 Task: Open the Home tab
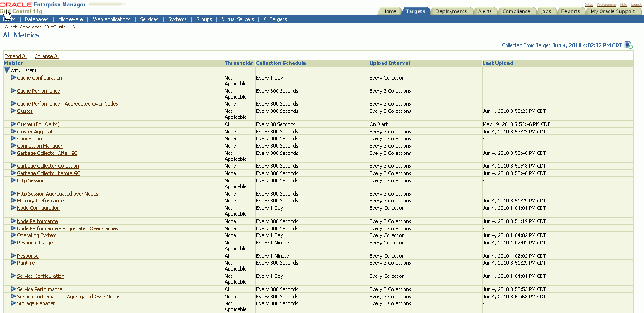389,11
